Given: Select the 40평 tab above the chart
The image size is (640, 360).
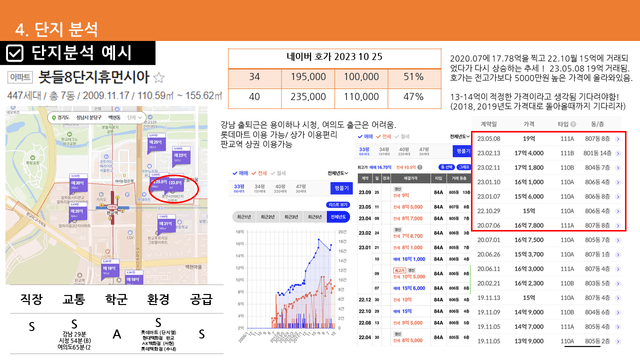Looking at the screenshot, I should click(280, 188).
